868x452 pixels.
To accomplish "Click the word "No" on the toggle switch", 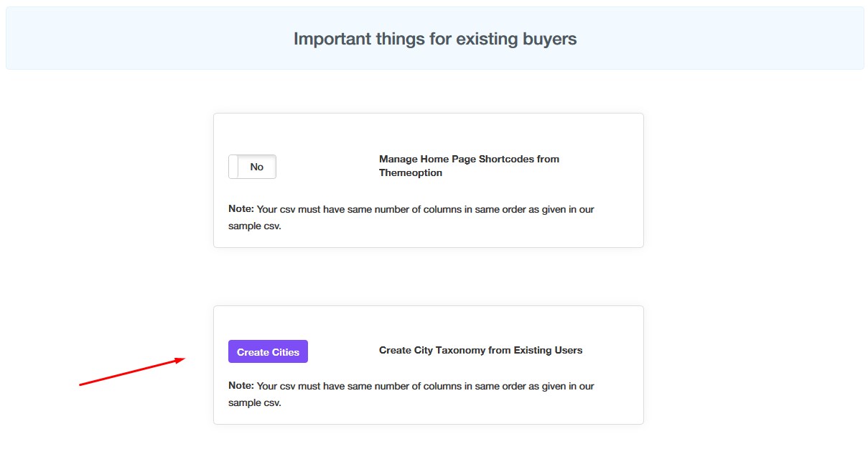I will point(256,167).
